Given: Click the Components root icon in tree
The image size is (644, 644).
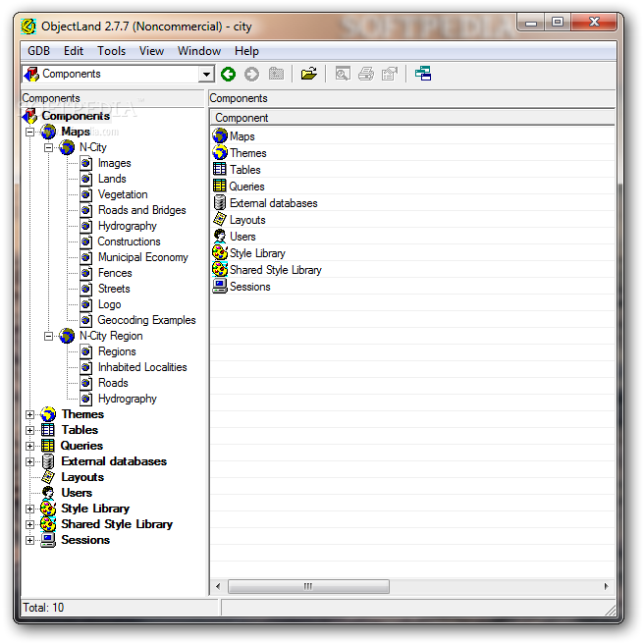Looking at the screenshot, I should [x=30, y=116].
